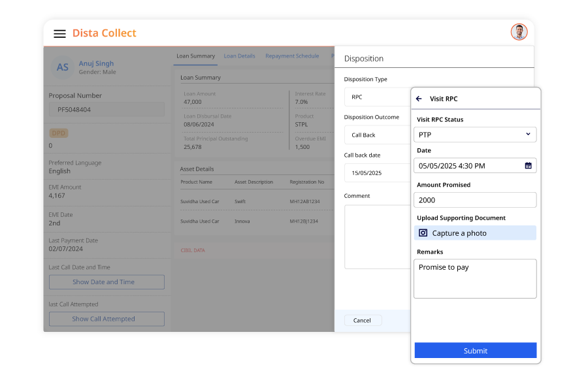Click Show Date and Time button

106,282
